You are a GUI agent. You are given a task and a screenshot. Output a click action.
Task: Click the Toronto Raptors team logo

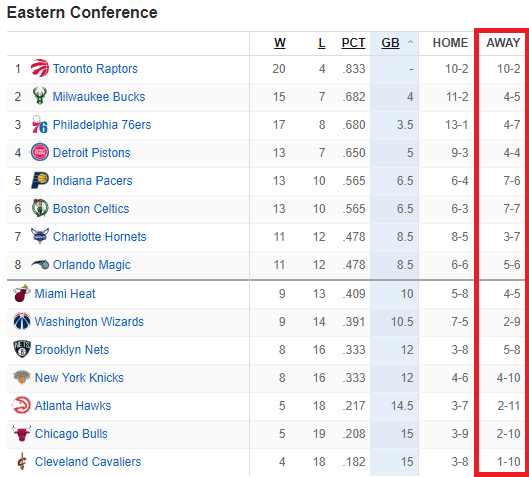click(x=39, y=68)
